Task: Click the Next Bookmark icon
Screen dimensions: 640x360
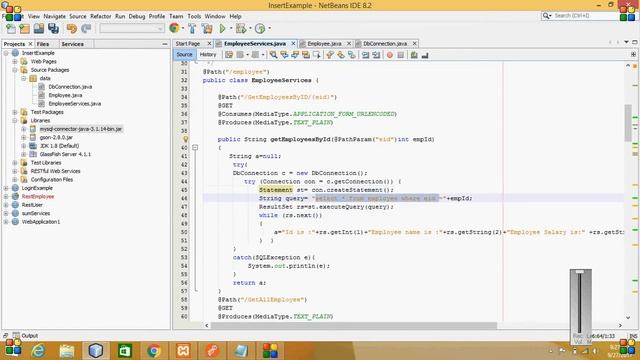Action: [x=340, y=55]
